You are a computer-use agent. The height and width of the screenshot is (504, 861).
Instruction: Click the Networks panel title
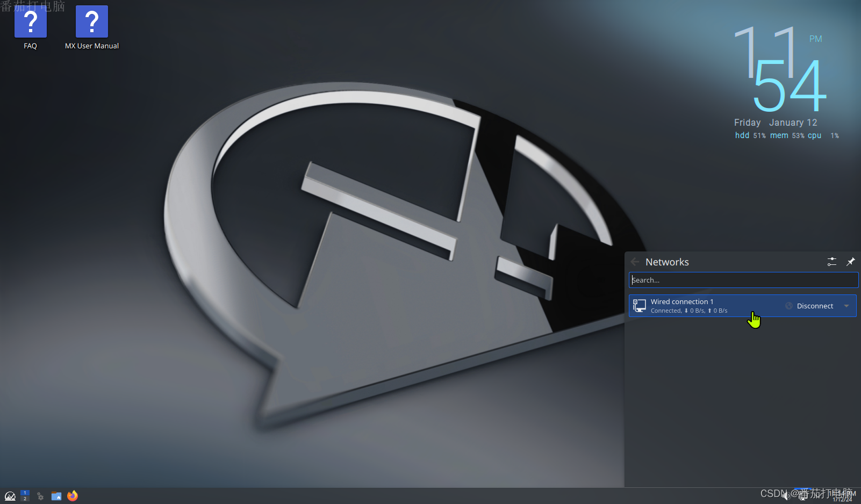pos(667,262)
